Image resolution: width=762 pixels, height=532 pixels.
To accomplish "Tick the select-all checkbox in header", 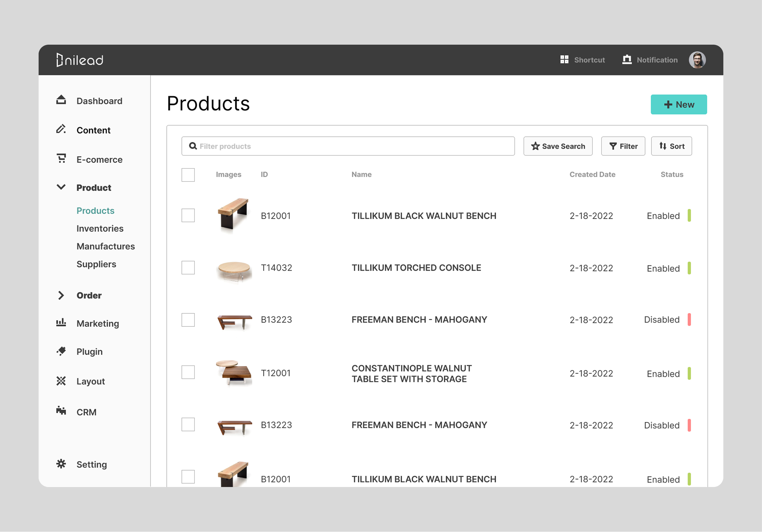I will click(x=188, y=175).
